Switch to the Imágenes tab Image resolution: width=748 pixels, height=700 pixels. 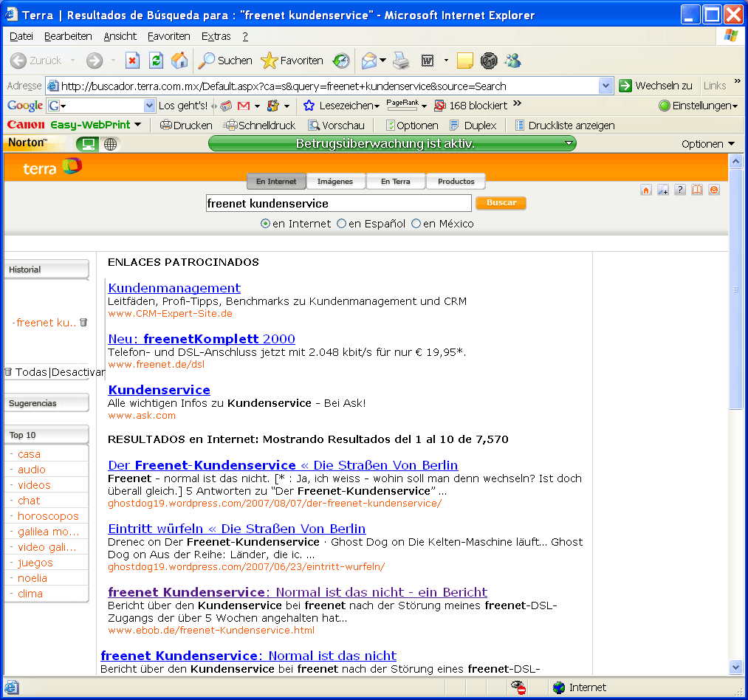tap(335, 182)
